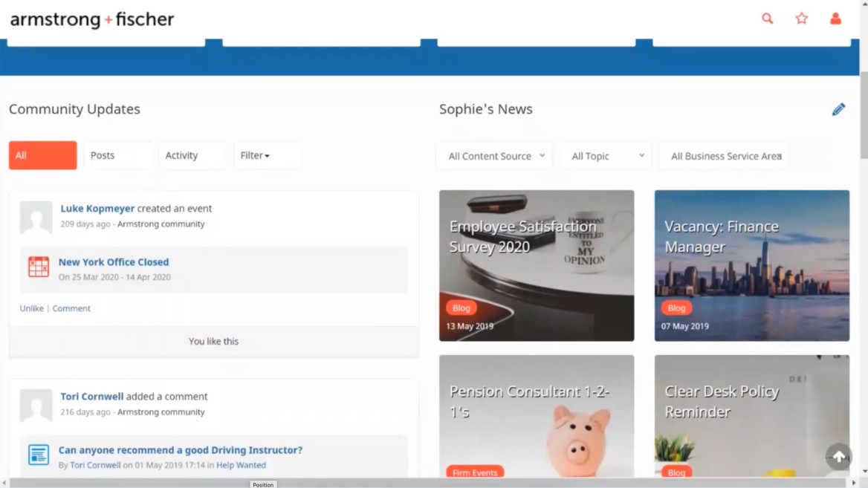The height and width of the screenshot is (488, 868).
Task: Open the Driving Instructor recommendation post
Action: click(180, 450)
